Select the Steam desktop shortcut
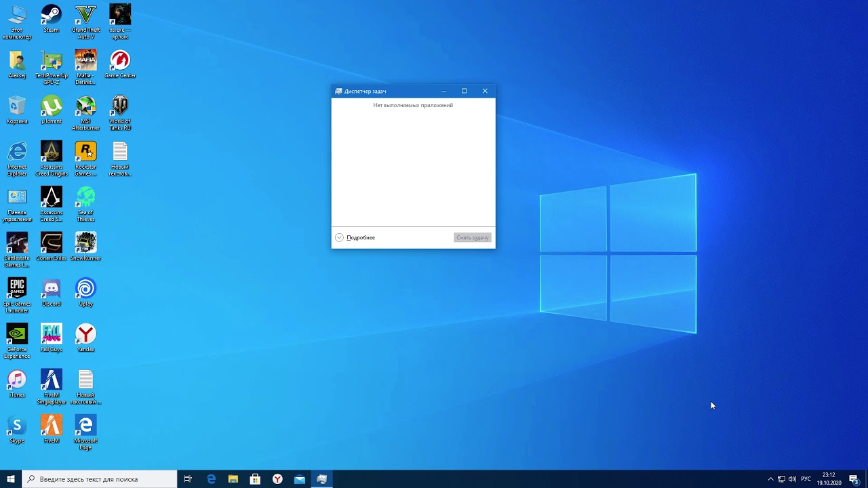The height and width of the screenshot is (488, 868). coord(51,18)
